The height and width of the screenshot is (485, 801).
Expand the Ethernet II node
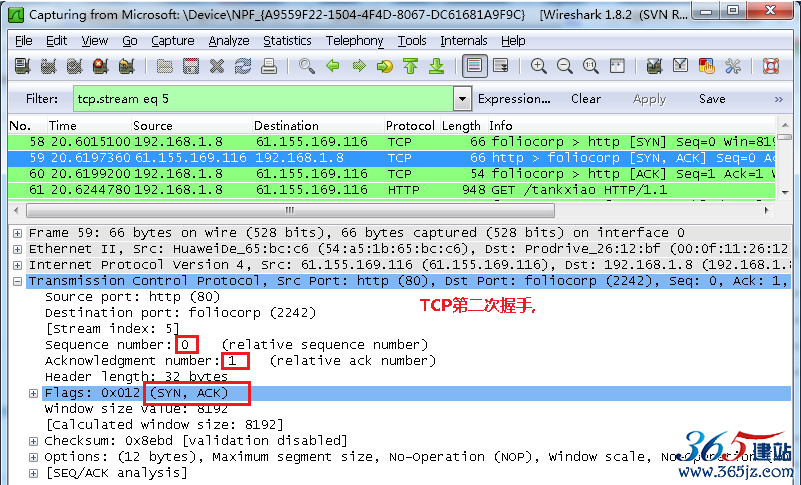tap(17, 249)
